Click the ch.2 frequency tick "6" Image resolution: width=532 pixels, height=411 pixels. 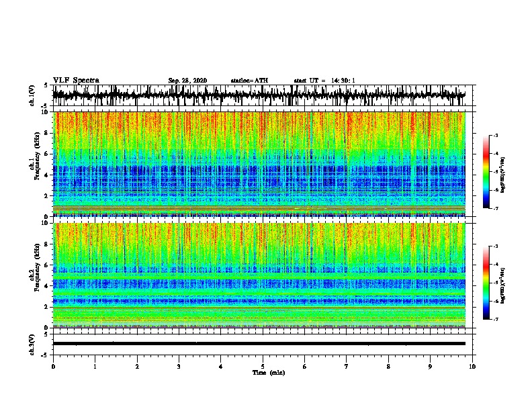(x=46, y=265)
